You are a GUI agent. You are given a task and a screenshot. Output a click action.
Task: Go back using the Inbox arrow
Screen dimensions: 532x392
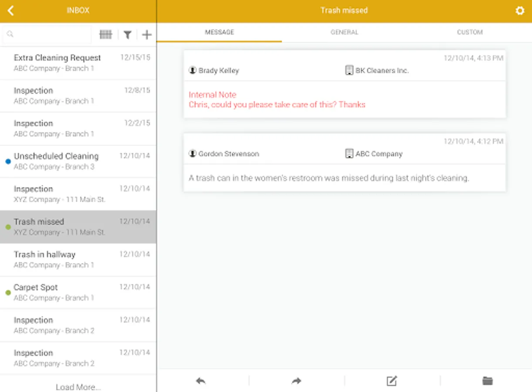11,10
